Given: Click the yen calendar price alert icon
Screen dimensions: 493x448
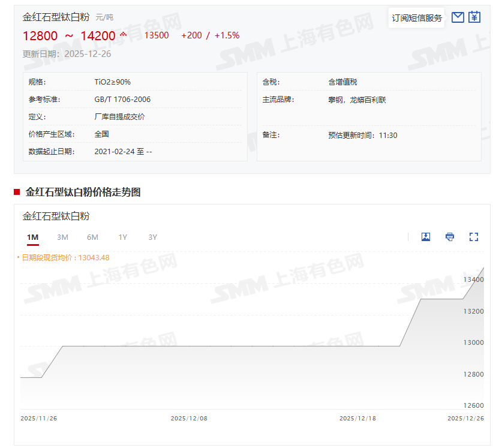Looking at the screenshot, I should point(474,17).
